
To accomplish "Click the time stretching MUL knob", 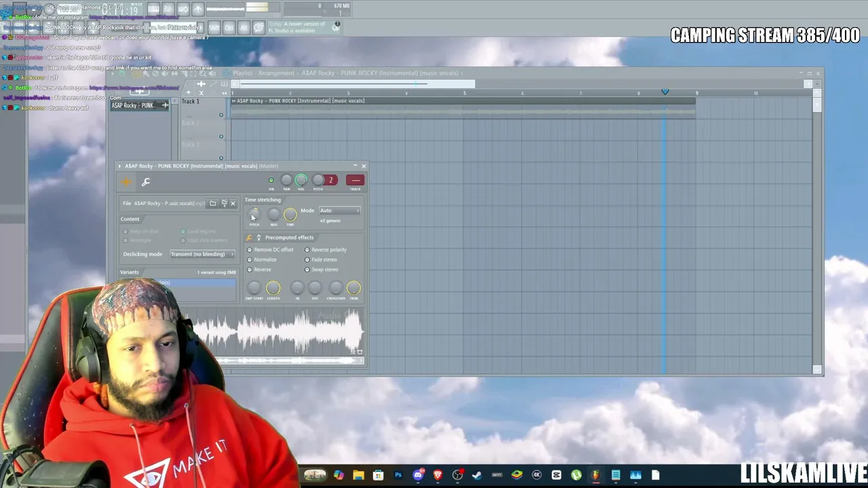I will (274, 215).
